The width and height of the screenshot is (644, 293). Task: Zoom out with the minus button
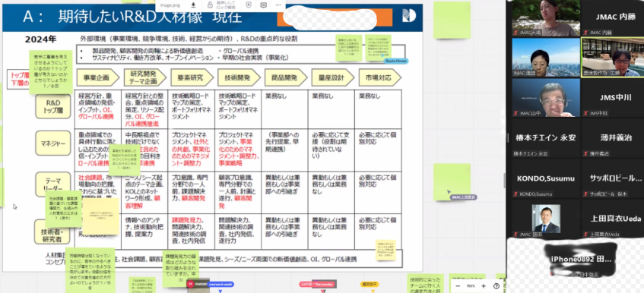click(x=458, y=285)
